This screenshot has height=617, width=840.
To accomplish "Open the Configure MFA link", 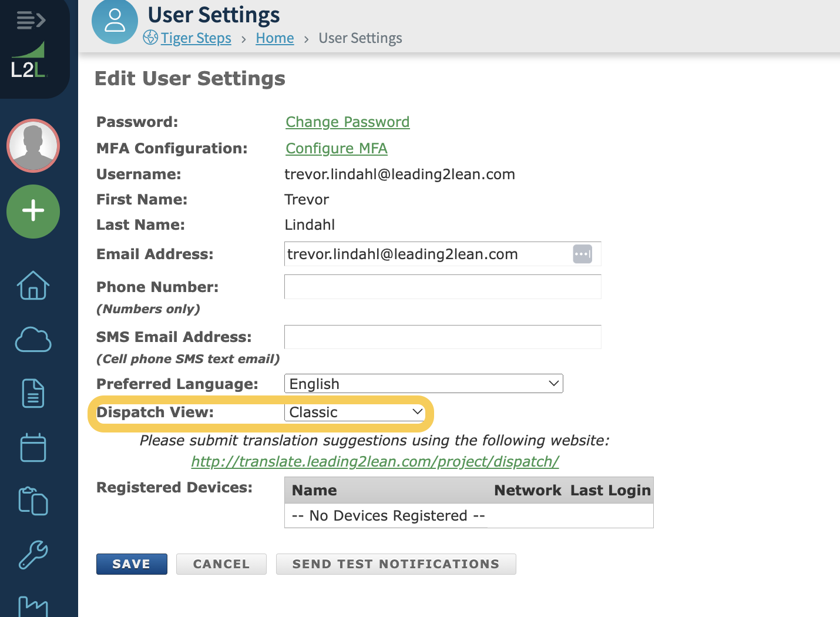I will (x=336, y=148).
